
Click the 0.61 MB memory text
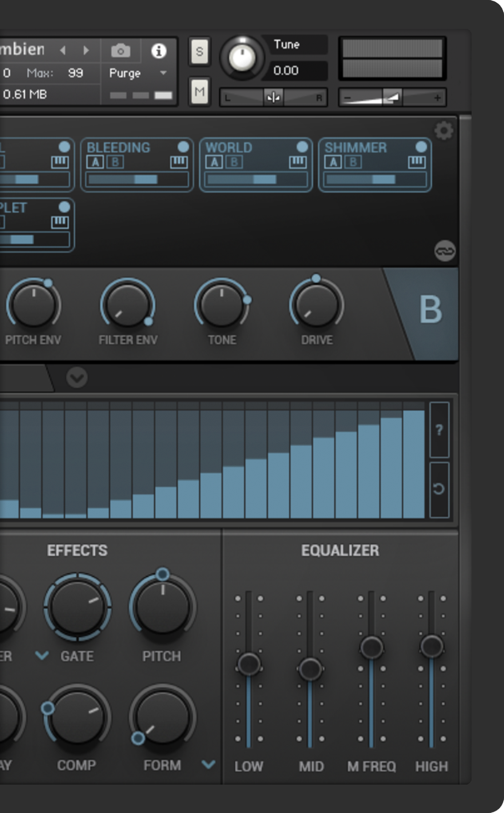25,94
